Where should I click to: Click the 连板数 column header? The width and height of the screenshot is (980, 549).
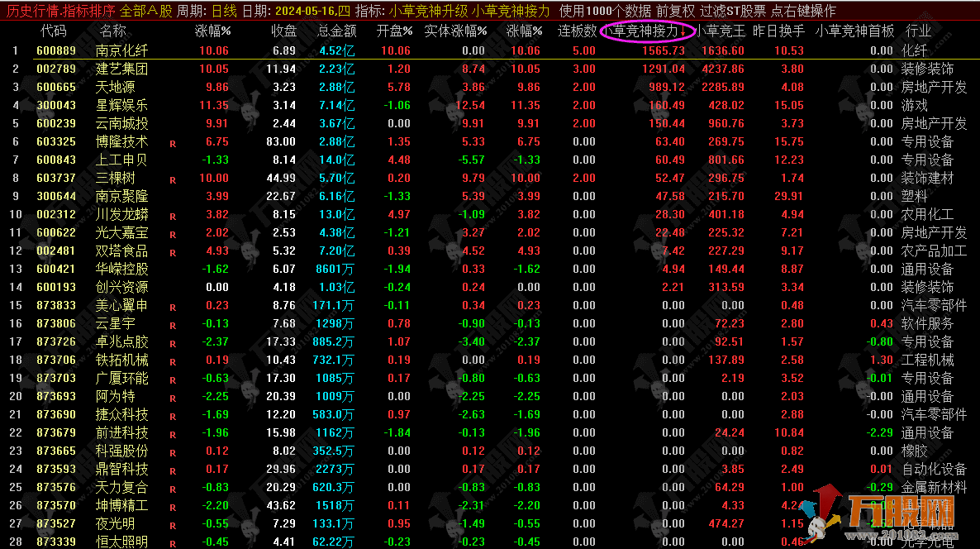tap(577, 31)
